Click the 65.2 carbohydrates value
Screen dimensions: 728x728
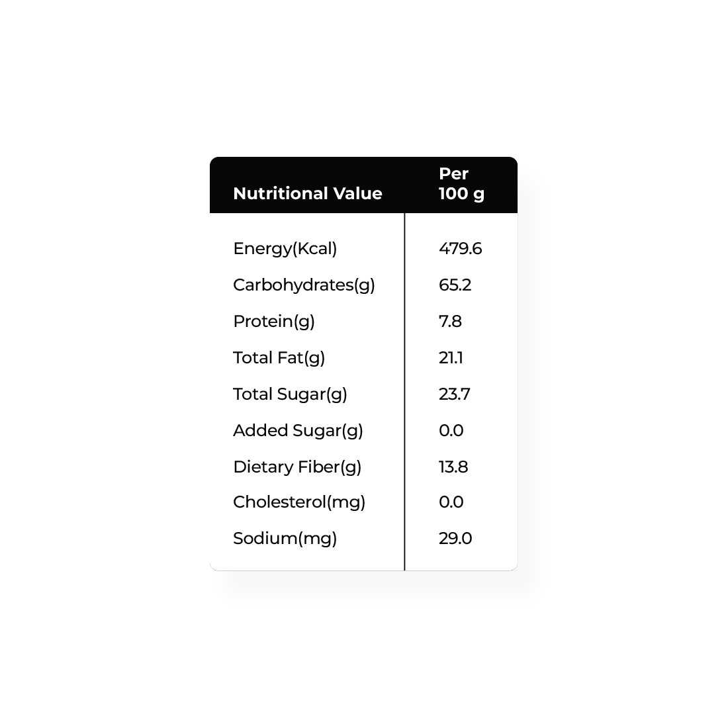pos(455,285)
